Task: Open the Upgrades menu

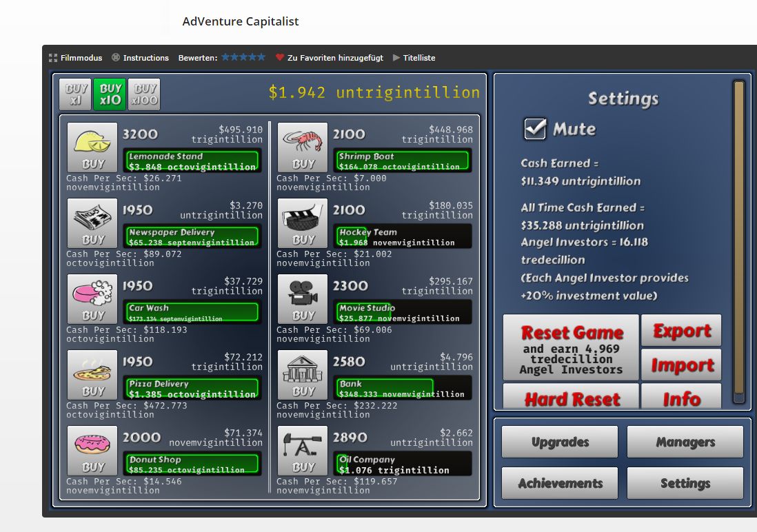Action: pos(559,442)
